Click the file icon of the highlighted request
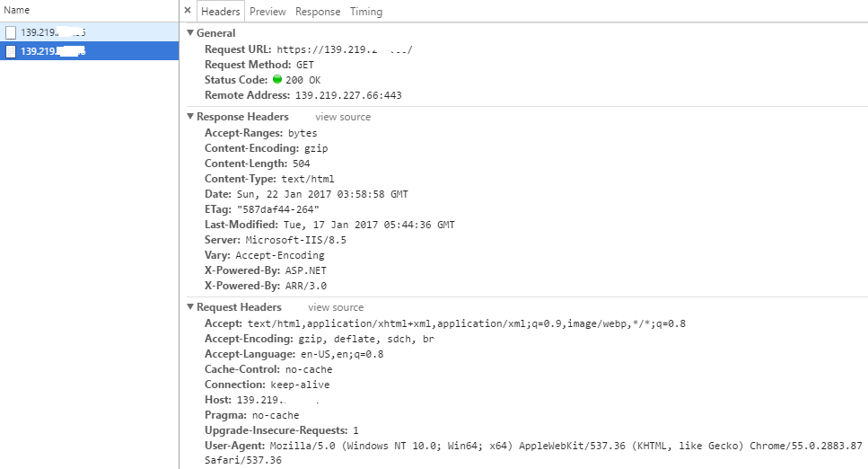Viewport: 868px width, 469px height. (11, 51)
